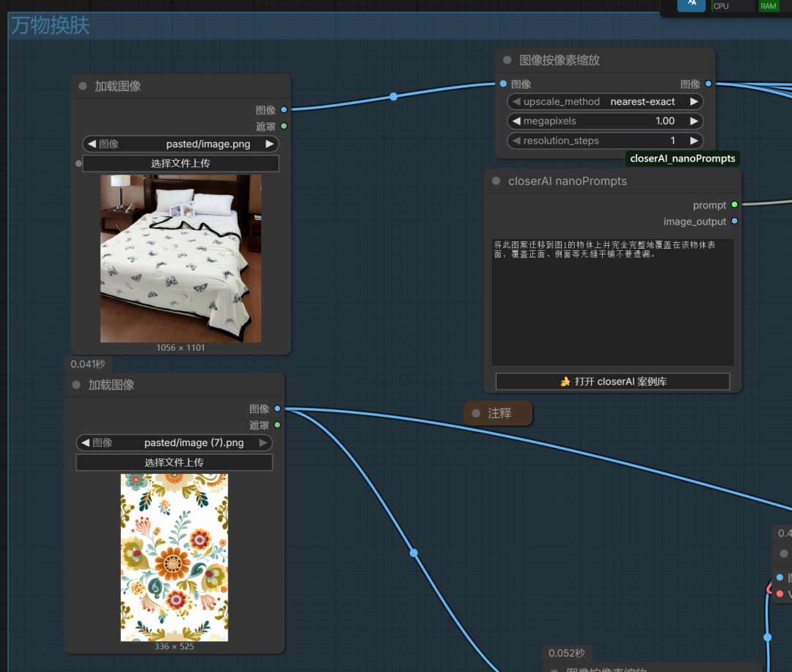Viewport: 792px width, 672px height.
Task: Click 选择文件上传 under pasted/image.png
Action: [181, 163]
